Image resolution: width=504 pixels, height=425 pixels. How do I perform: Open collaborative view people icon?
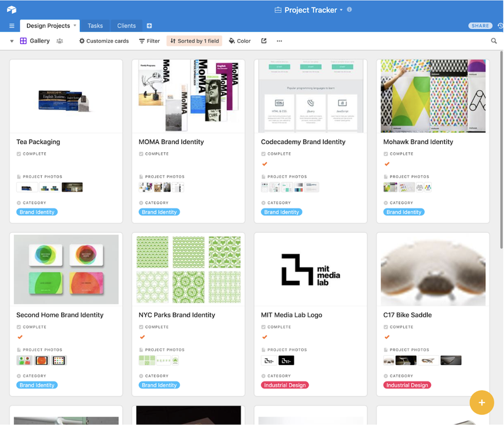point(60,41)
